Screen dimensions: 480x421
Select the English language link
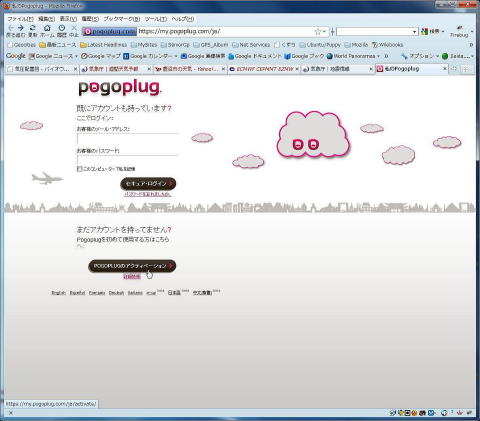(59, 293)
